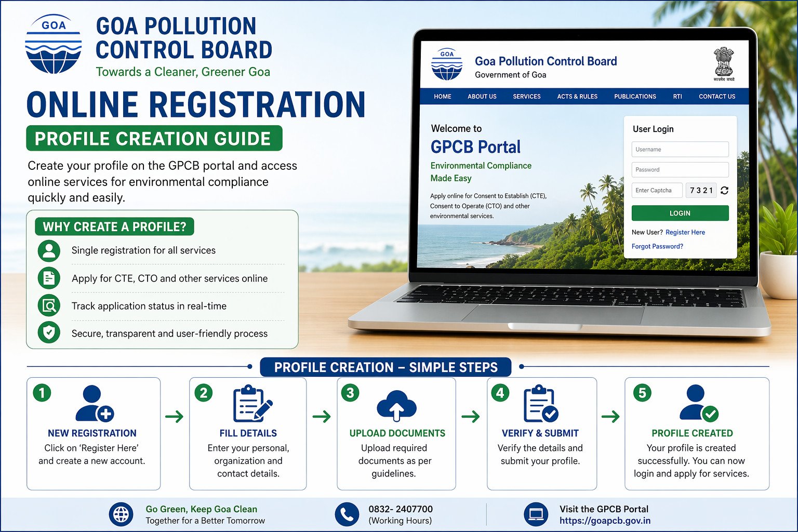
Task: Click the secure shield checkmark icon
Action: click(49, 333)
